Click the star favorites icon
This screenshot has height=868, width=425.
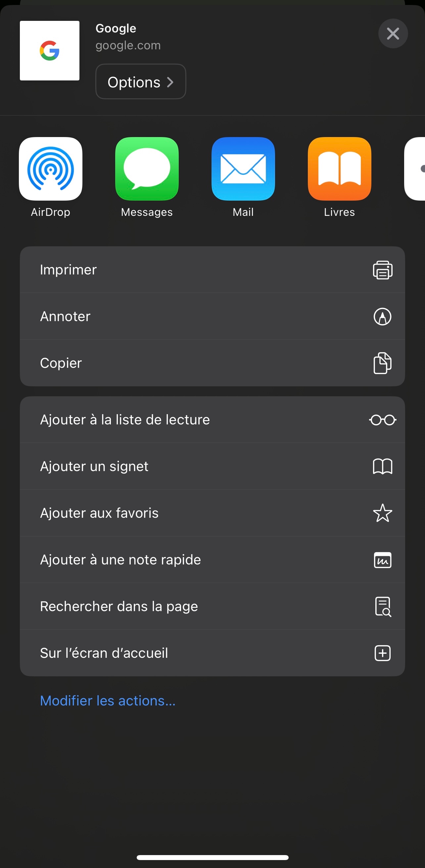[x=382, y=513]
